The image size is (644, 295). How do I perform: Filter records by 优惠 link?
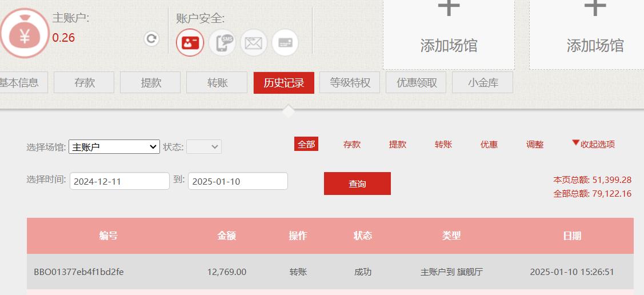pyautogui.click(x=489, y=145)
